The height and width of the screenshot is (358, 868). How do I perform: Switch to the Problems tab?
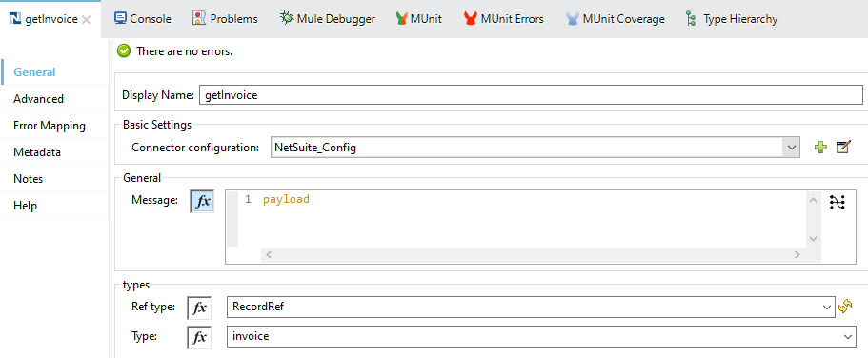pos(225,19)
